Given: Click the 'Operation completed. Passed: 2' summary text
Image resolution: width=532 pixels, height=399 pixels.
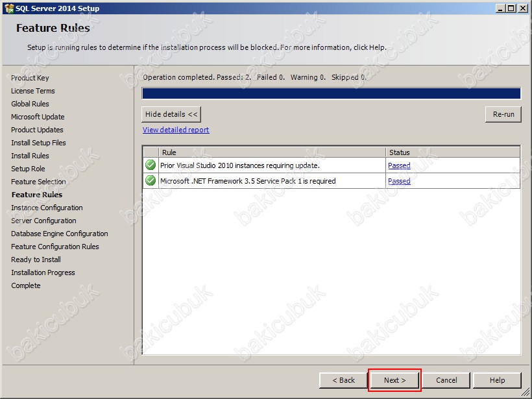Looking at the screenshot, I should (254, 77).
